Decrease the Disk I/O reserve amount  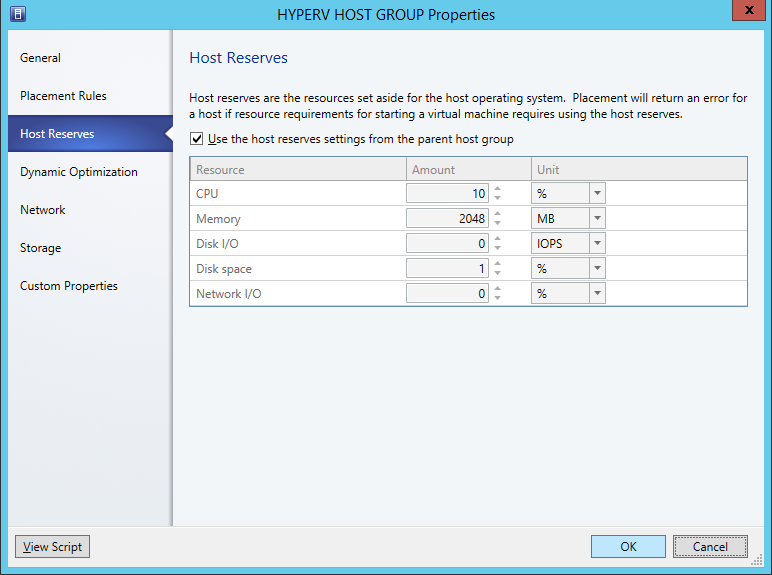497,248
